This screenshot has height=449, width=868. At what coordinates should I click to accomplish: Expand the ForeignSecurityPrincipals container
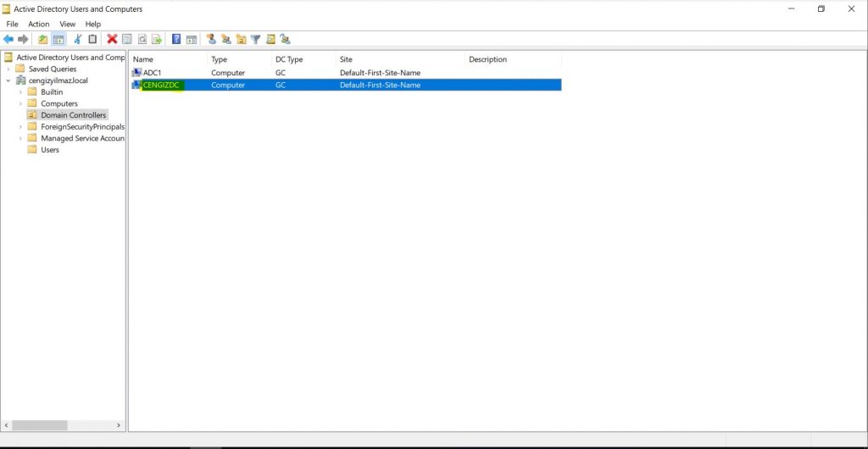tap(20, 126)
